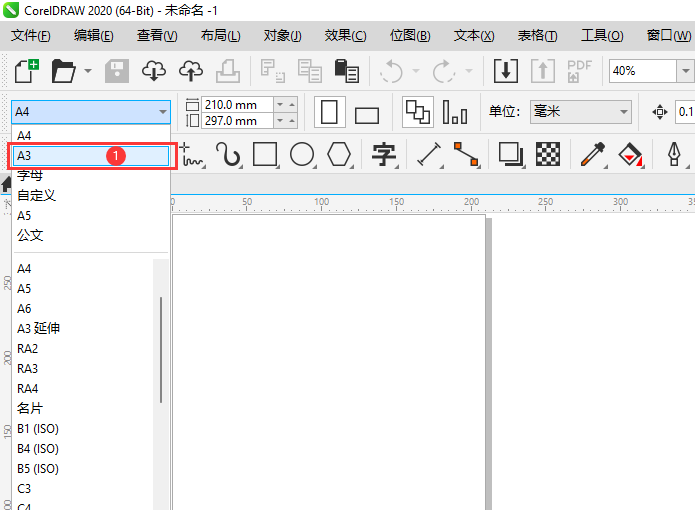Screen dimensions: 695x510
Task: Choose A3 延伸 page size
Action: point(84,328)
